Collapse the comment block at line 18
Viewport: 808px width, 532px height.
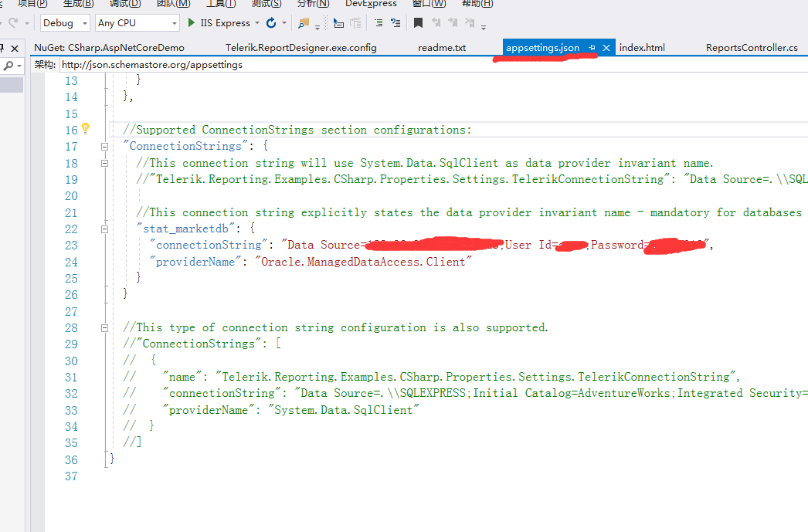tap(104, 163)
